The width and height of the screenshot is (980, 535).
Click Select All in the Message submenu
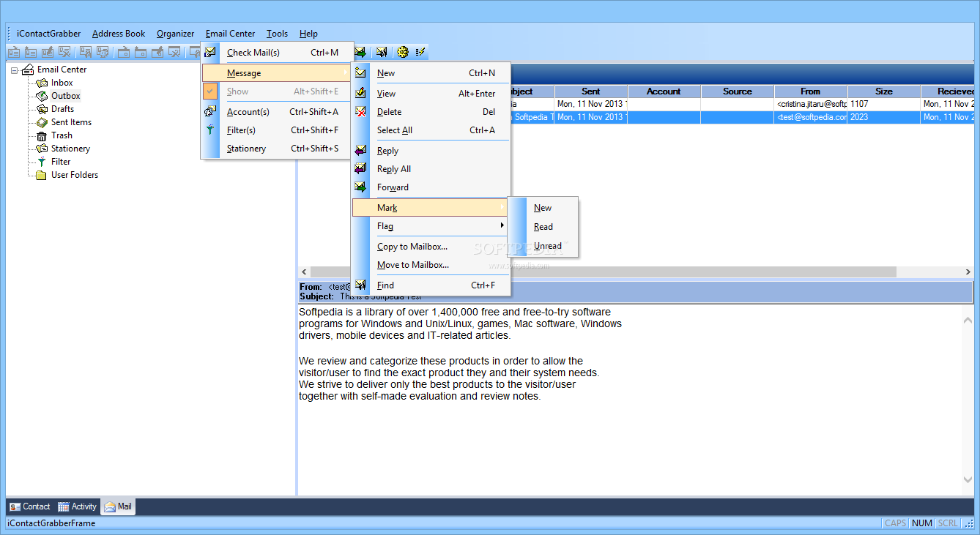431,130
